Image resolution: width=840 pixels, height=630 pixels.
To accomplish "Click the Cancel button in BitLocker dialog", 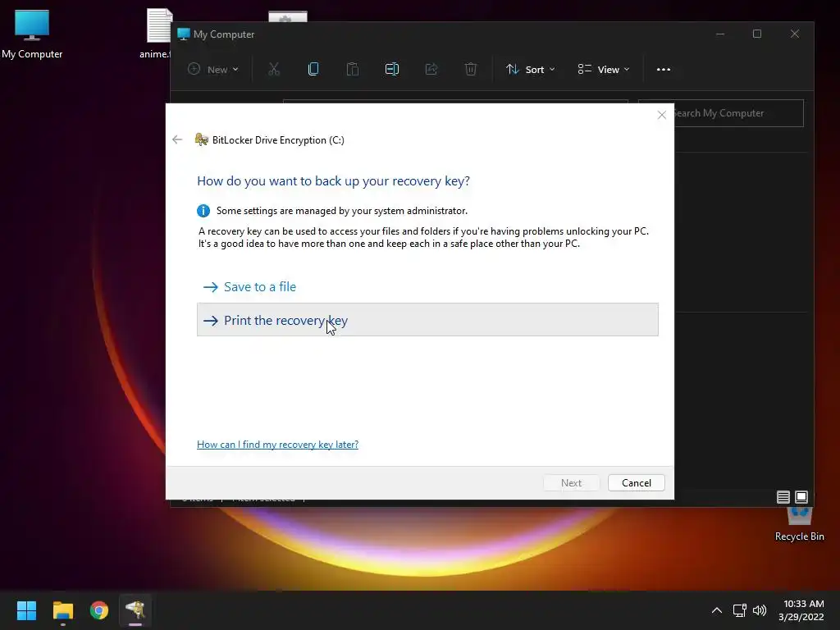I will pos(636,482).
